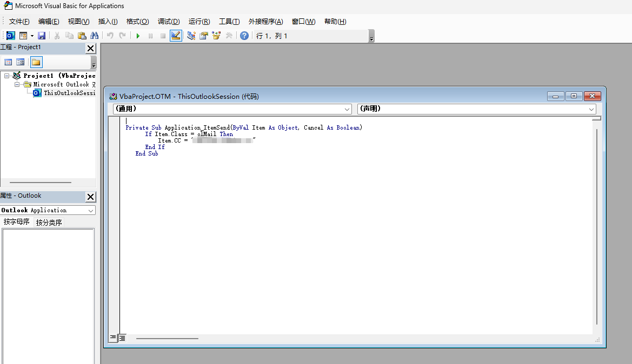Click the Cut scissors icon
The height and width of the screenshot is (364, 632).
click(x=57, y=36)
